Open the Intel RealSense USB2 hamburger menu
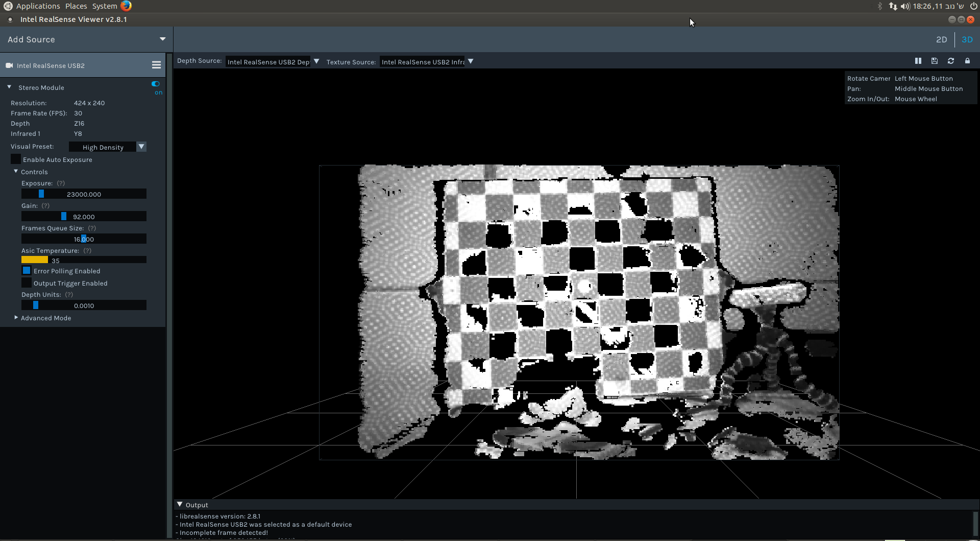The width and height of the screenshot is (980, 541). click(x=156, y=65)
